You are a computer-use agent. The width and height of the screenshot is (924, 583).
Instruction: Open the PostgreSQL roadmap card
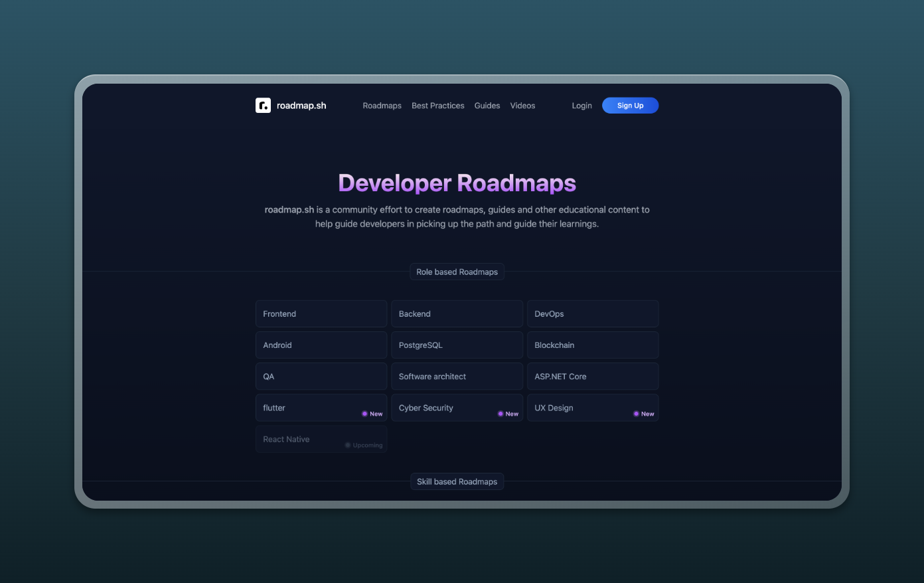(x=457, y=345)
